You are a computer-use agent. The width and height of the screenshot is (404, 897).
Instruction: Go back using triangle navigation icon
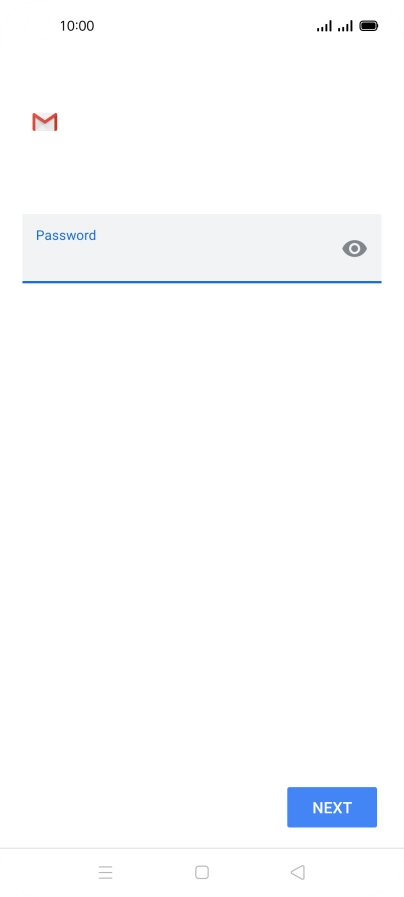297,872
